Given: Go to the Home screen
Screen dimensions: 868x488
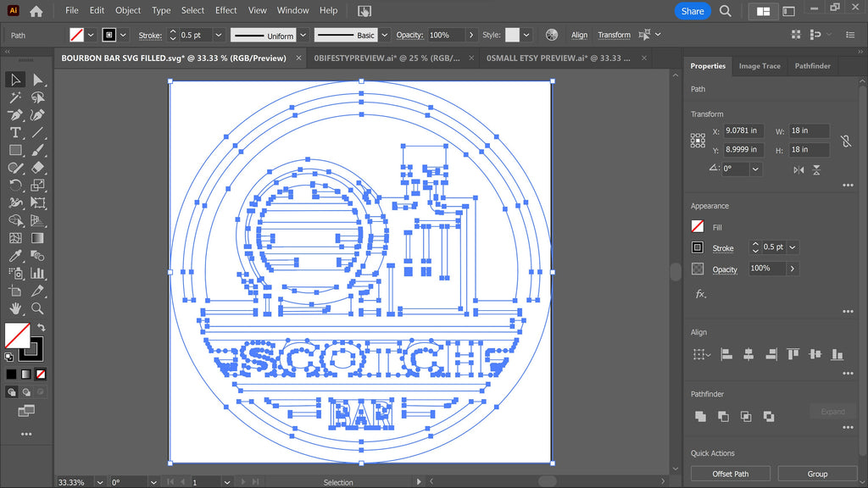Looking at the screenshot, I should [x=36, y=11].
